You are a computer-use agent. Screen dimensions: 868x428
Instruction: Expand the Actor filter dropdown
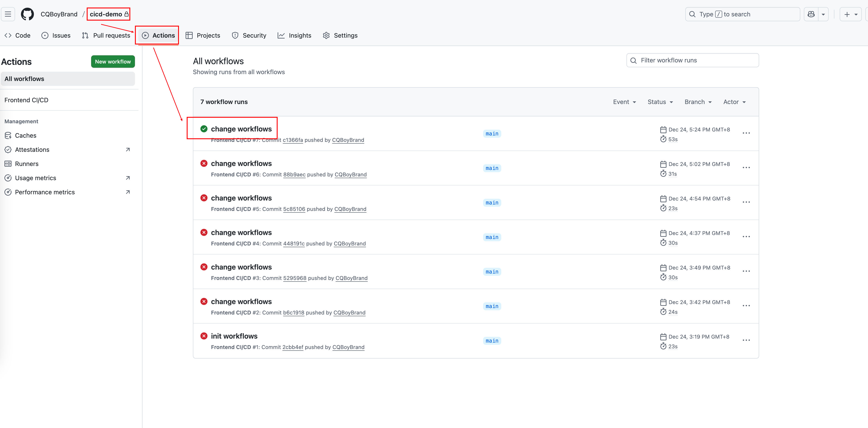click(734, 102)
